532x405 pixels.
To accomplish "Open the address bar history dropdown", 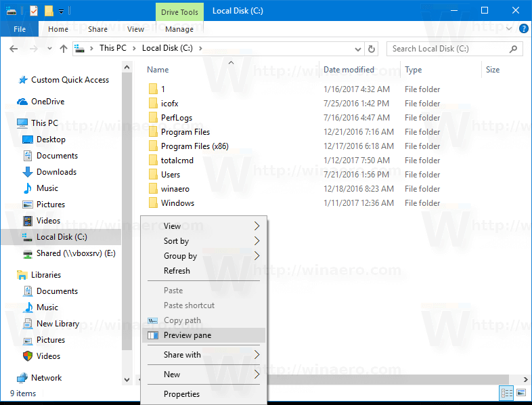I will pyautogui.click(x=357, y=49).
